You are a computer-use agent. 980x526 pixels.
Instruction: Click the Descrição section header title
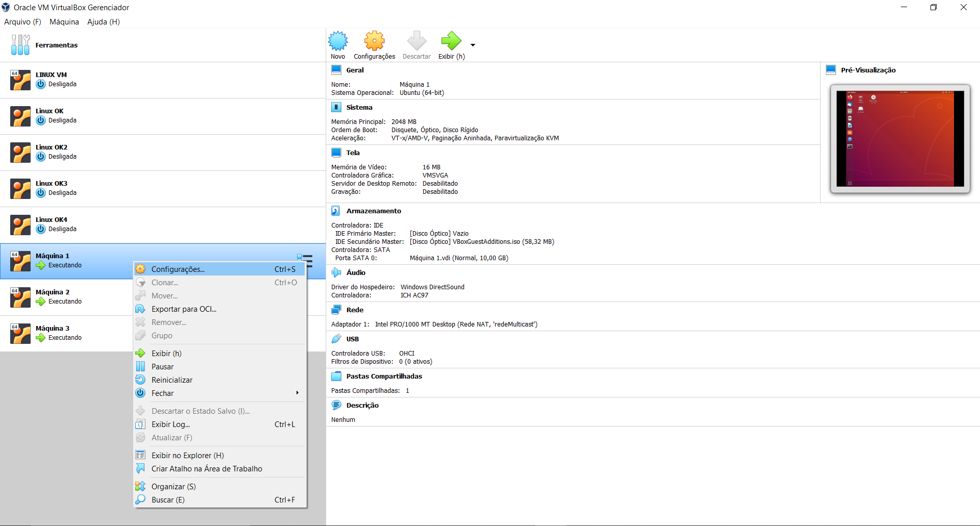[362, 406]
